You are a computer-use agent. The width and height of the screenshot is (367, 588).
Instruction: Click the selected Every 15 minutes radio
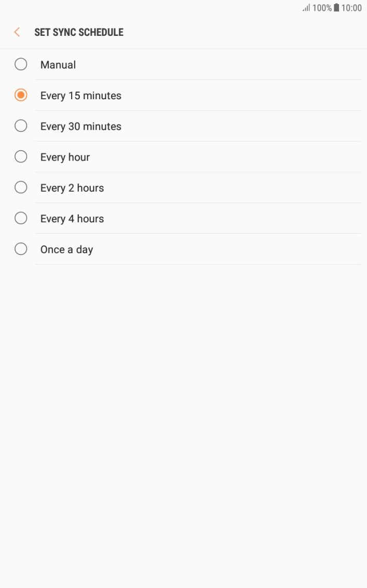click(x=21, y=95)
